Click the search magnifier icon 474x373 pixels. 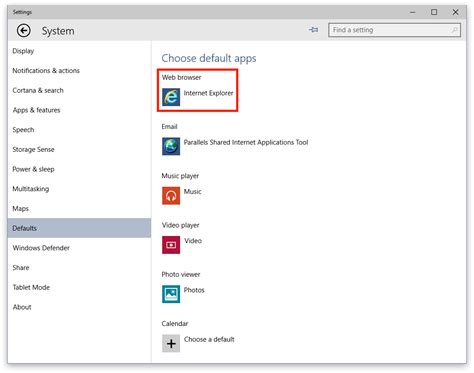pyautogui.click(x=454, y=30)
